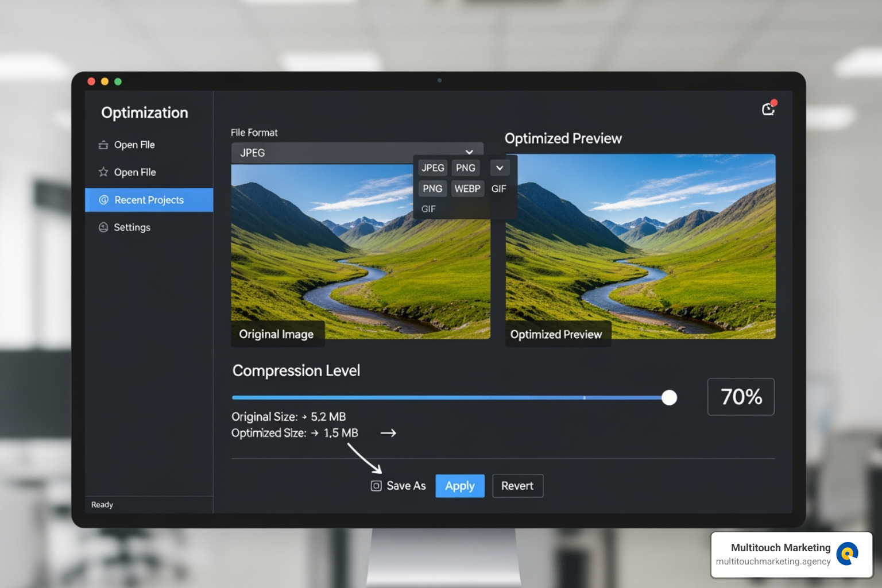
Task: Toggle the PNG format option
Action: pyautogui.click(x=466, y=167)
